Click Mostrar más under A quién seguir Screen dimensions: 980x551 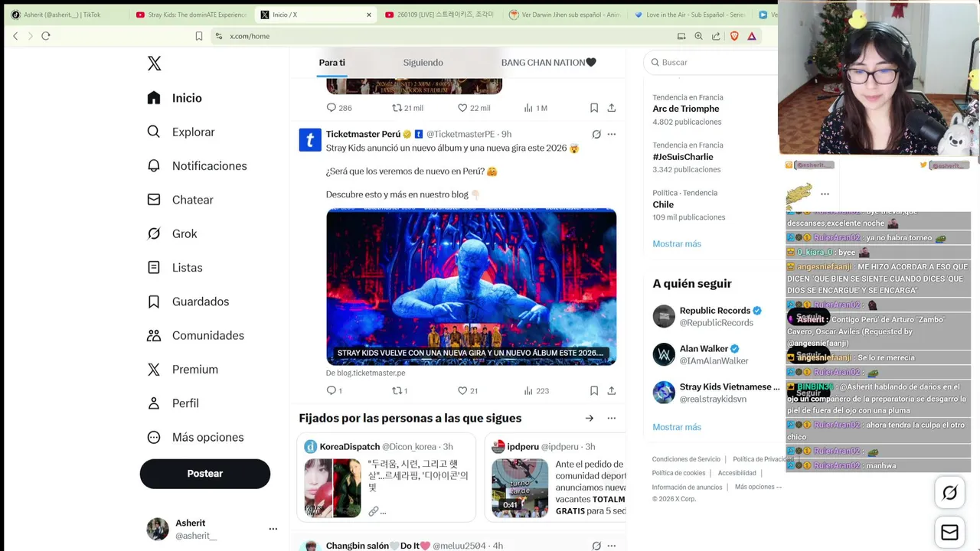(x=677, y=427)
